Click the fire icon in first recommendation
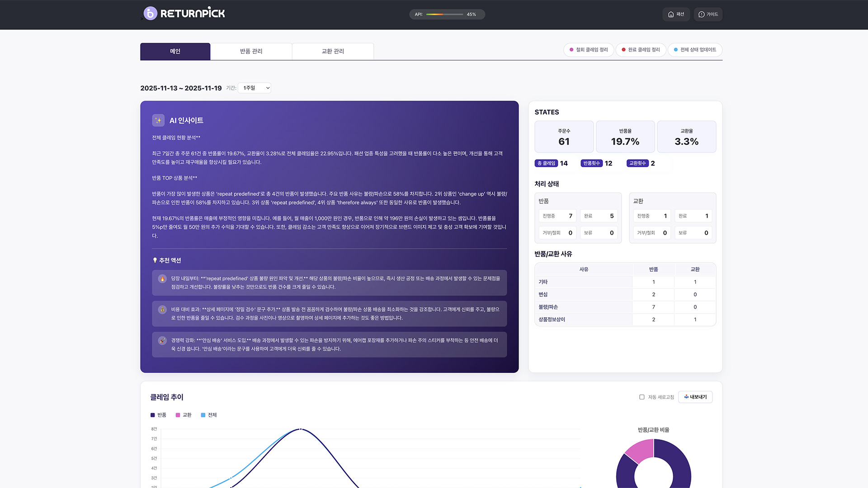This screenshot has height=488, width=868. pyautogui.click(x=162, y=279)
